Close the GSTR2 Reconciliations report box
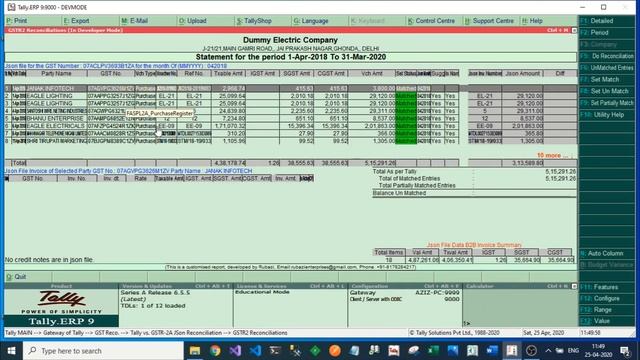 [574, 30]
